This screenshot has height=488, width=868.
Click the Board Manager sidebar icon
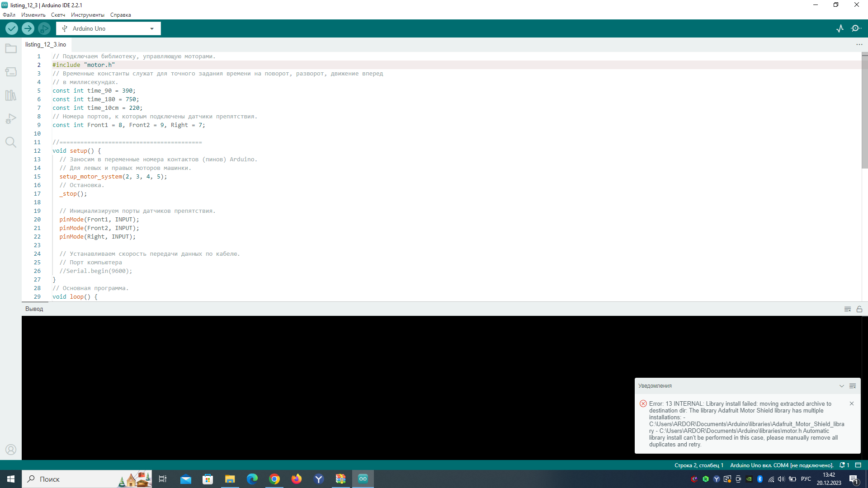pyautogui.click(x=11, y=72)
